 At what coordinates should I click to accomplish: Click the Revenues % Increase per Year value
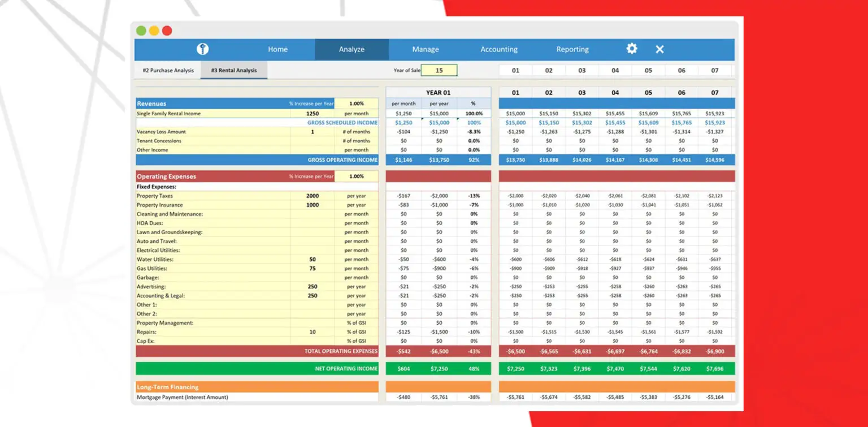tap(357, 103)
